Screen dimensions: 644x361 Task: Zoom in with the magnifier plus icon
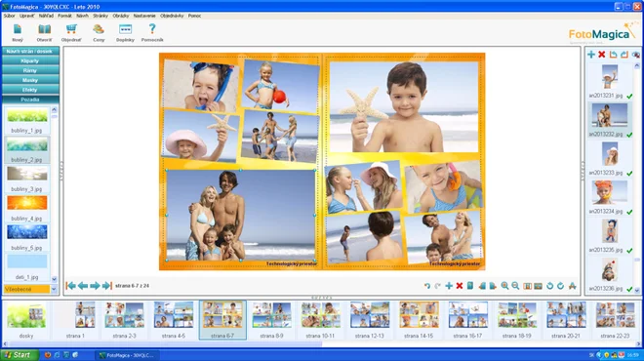coord(504,286)
